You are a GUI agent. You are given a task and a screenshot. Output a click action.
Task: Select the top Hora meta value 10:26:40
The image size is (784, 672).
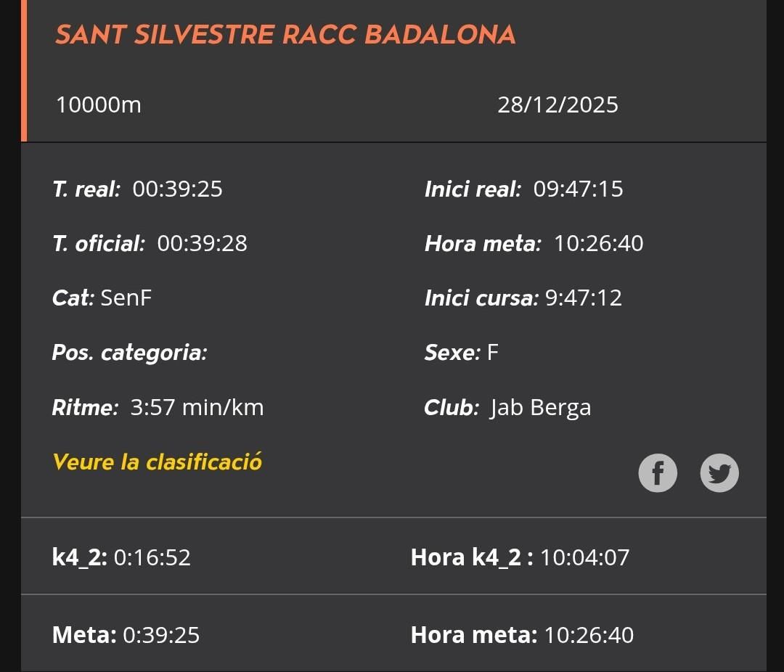[x=598, y=244]
